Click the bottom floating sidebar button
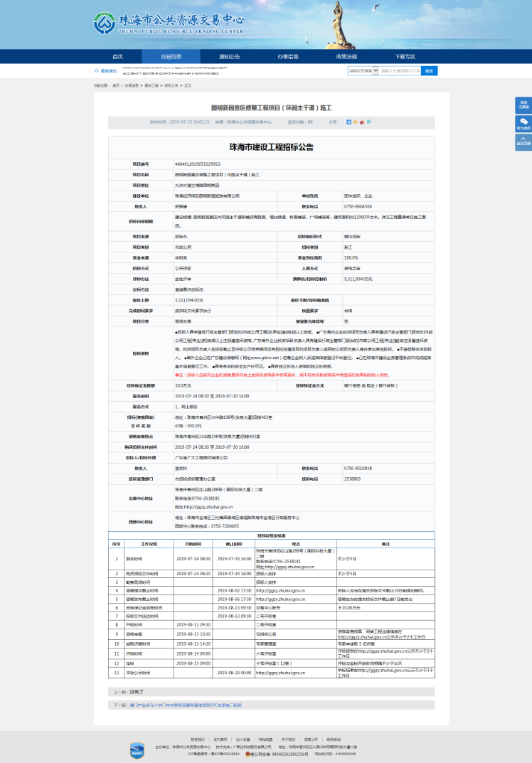This screenshot has height=763, width=532. pos(523,141)
